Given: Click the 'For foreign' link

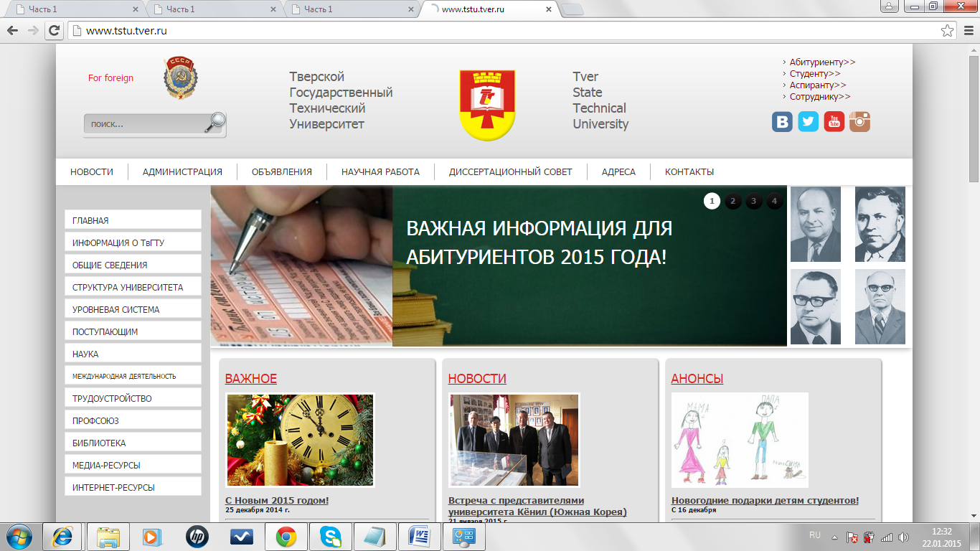Looking at the screenshot, I should pyautogui.click(x=110, y=78).
